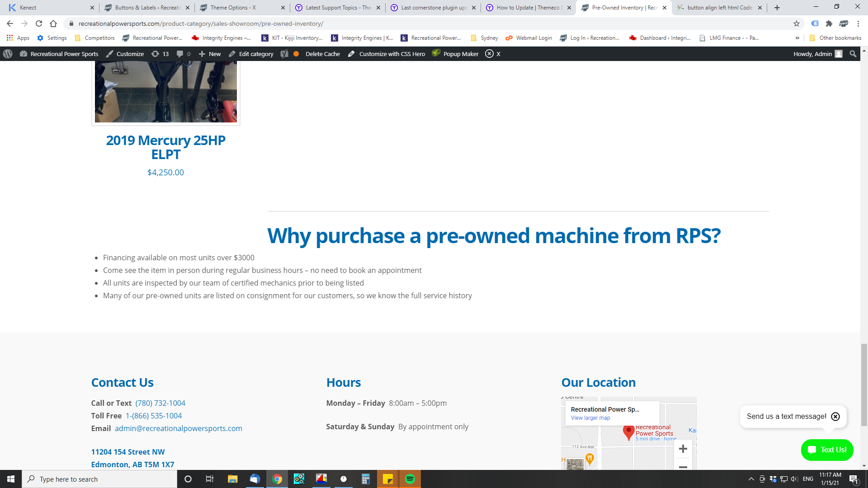Open Task View on the taskbar

(210, 479)
